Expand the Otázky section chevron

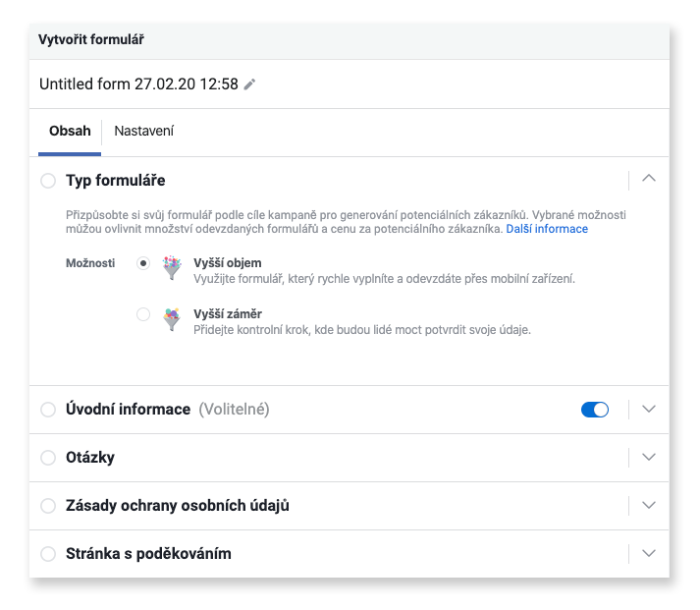tap(649, 457)
